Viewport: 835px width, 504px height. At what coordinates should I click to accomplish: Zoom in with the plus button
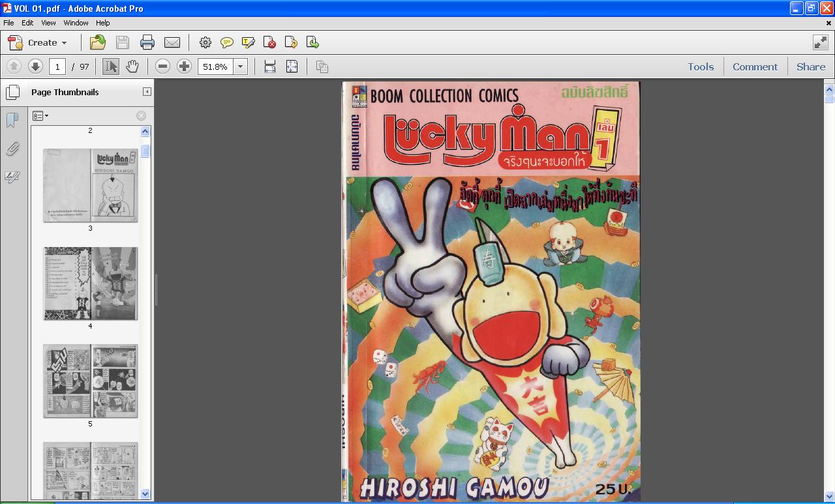pyautogui.click(x=185, y=66)
